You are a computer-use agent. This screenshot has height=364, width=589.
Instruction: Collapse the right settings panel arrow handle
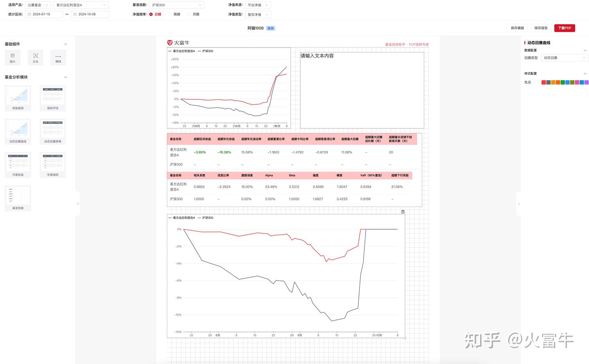pyautogui.click(x=519, y=203)
